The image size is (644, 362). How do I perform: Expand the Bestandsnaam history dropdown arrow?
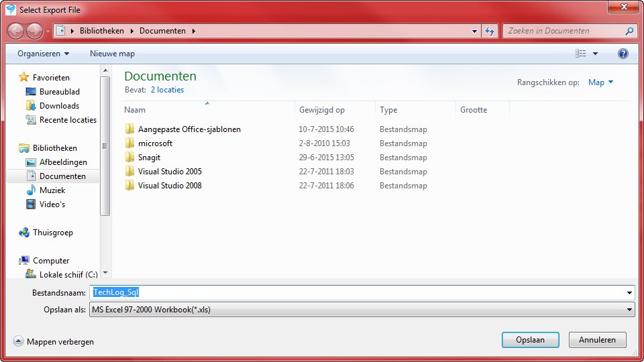629,293
